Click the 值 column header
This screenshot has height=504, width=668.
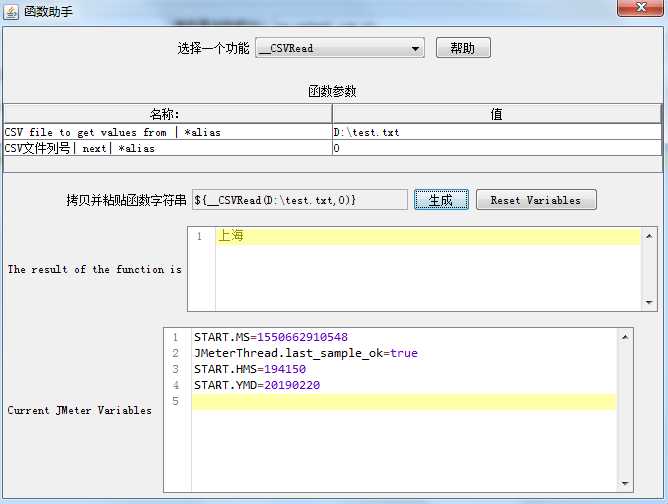click(x=497, y=114)
